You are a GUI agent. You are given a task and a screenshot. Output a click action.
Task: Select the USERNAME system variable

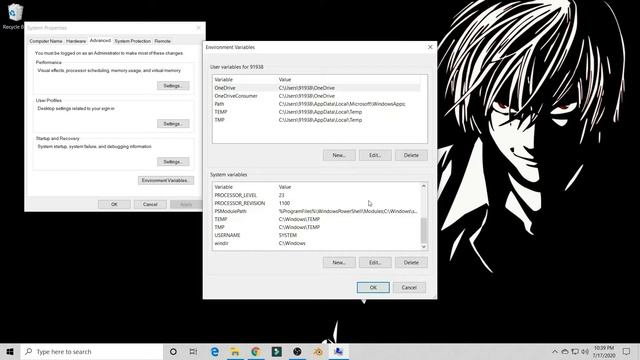pos(316,235)
